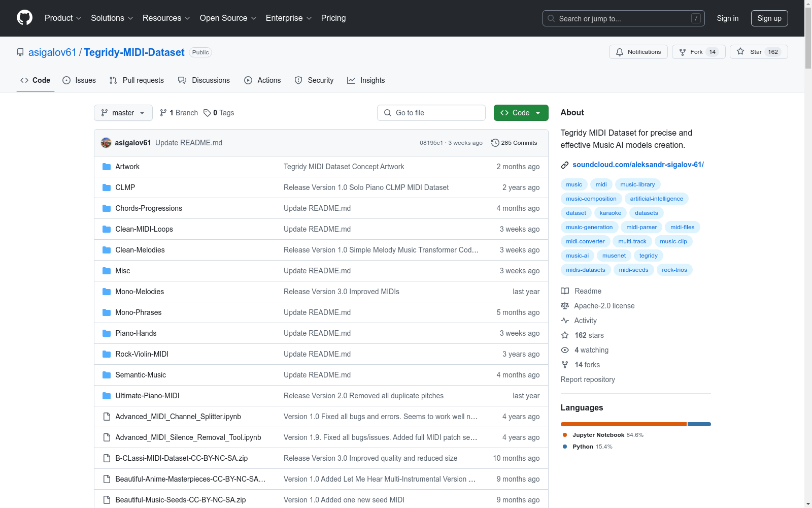Open the Artwork folder icon

(107, 167)
